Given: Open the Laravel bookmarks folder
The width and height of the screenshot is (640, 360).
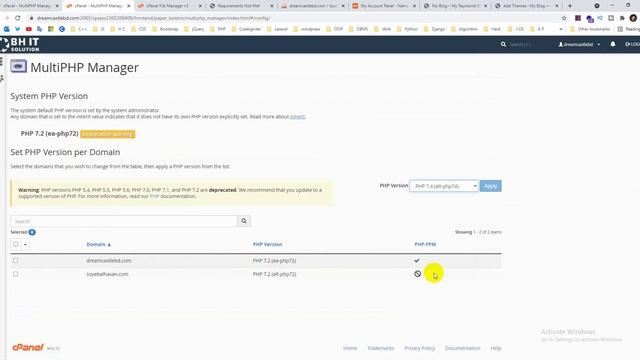Looking at the screenshot, I should [277, 29].
